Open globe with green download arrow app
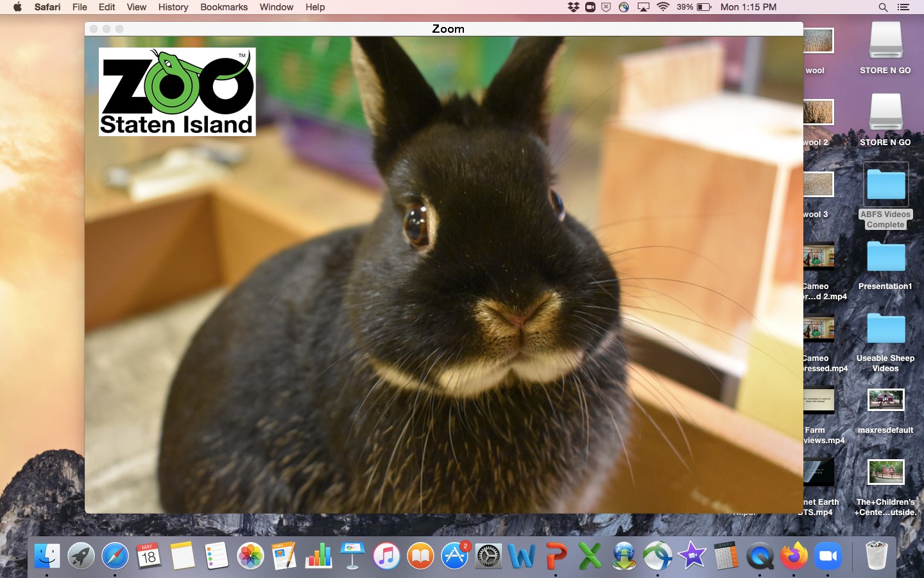This screenshot has height=578, width=924. click(x=624, y=556)
